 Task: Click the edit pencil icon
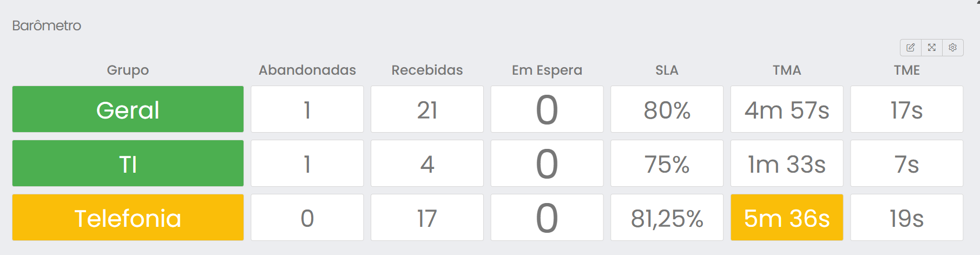tap(911, 48)
